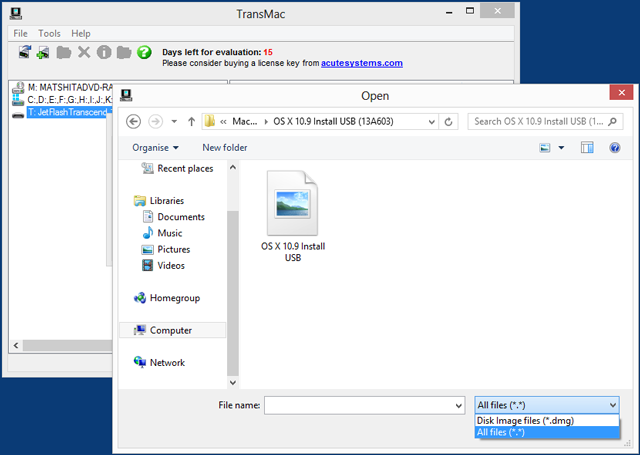
Task: Click the grey folder icon left of the green help icon
Action: click(124, 52)
